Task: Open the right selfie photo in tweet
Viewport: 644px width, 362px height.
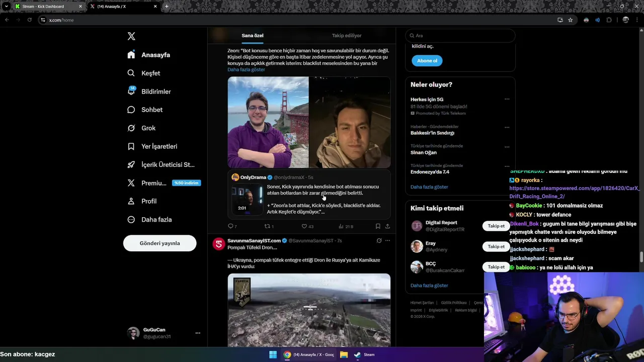Action: pos(350,122)
